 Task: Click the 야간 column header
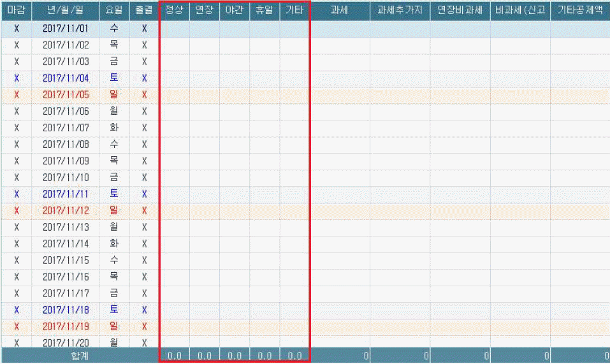[234, 11]
